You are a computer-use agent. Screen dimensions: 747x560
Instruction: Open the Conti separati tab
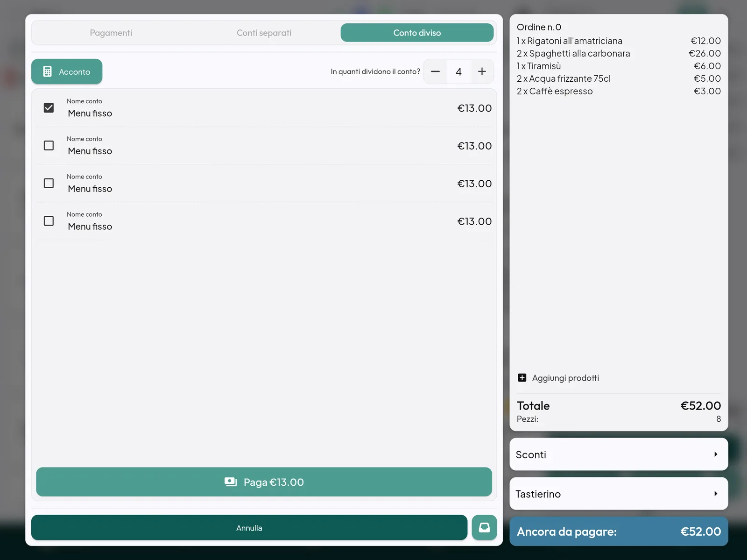(x=264, y=33)
